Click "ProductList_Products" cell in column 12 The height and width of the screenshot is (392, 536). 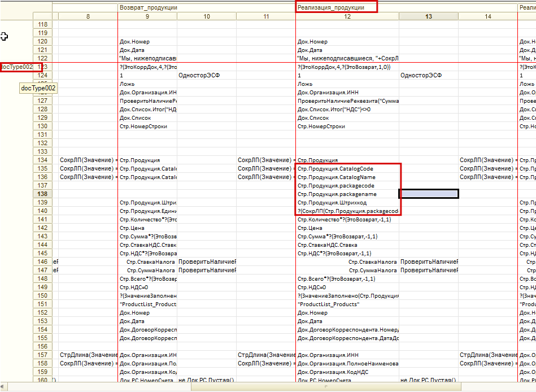pos(347,304)
